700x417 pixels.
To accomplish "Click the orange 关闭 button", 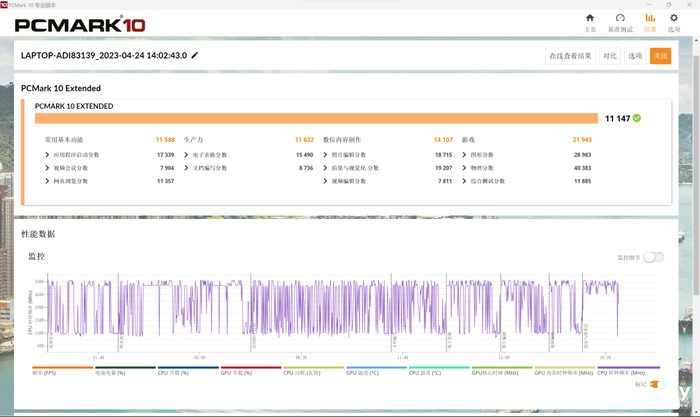I will click(660, 56).
